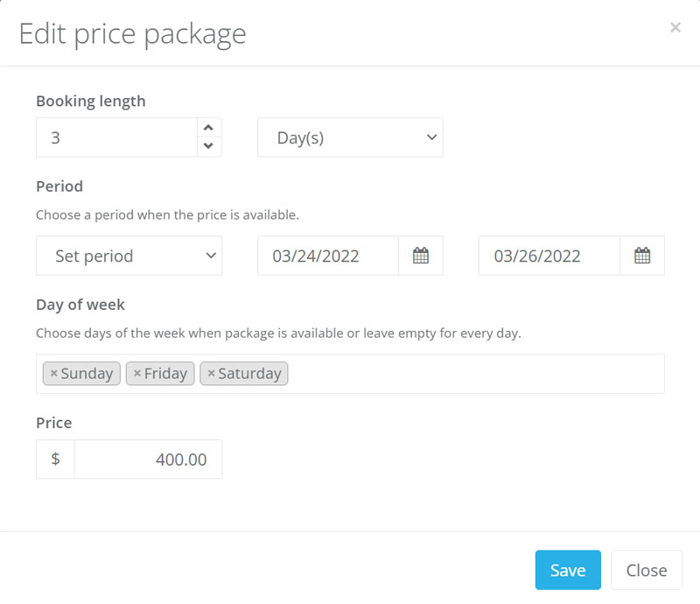Remove the Friday tag with its x
This screenshot has height=604, width=700.
click(x=137, y=373)
